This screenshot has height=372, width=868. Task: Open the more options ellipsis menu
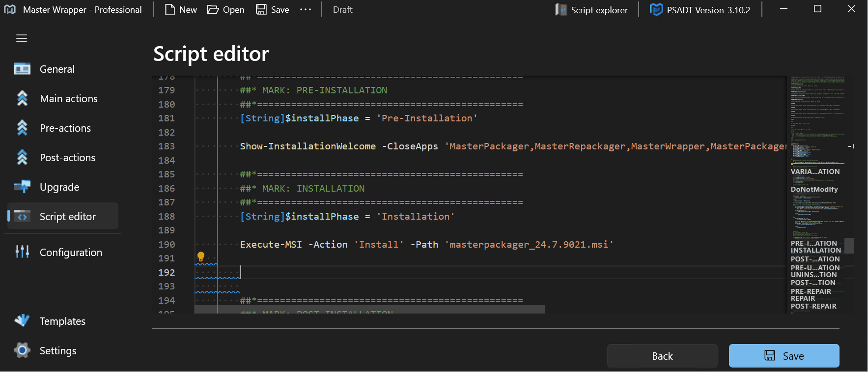[306, 9]
